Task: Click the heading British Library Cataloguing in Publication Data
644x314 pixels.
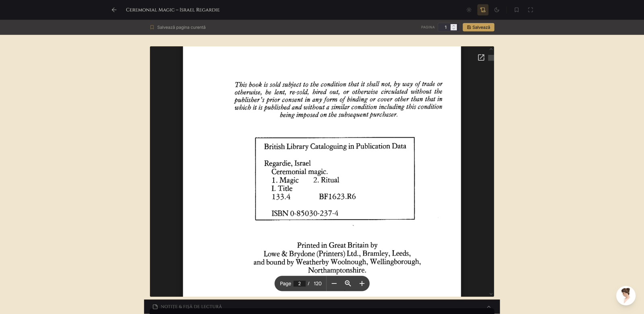Action: [335, 146]
